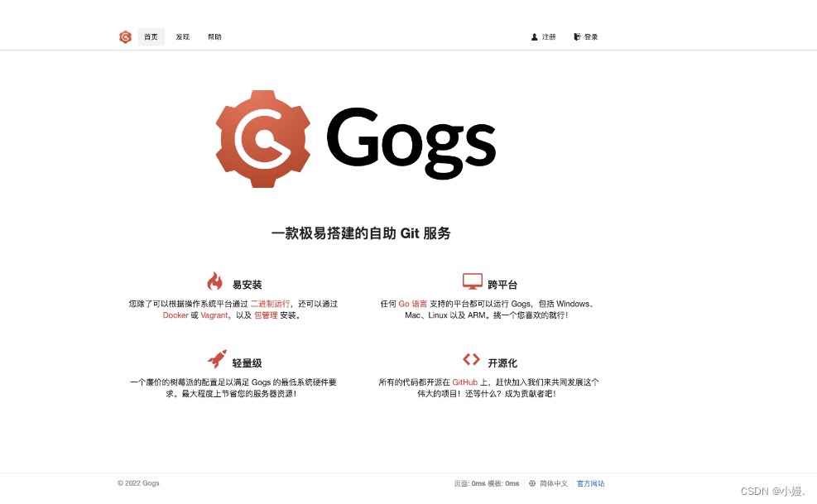Screen dimensions: 817x504
Task: Click the 一款极易搭建的自助 Git 服务 tagline
Action: [361, 233]
